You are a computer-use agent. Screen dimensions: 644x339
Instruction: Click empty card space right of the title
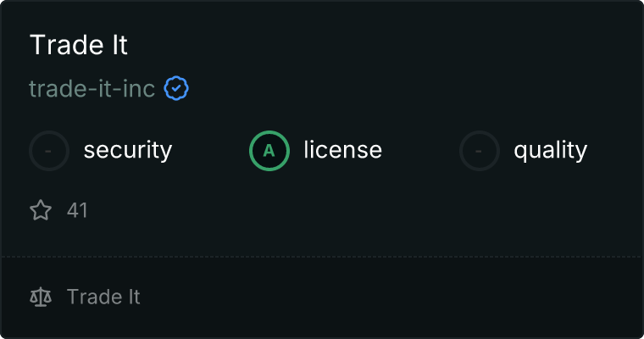381,46
